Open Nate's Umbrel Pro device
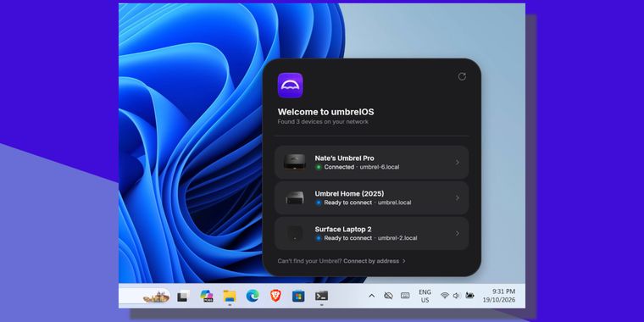The width and height of the screenshot is (644, 322). click(x=372, y=163)
